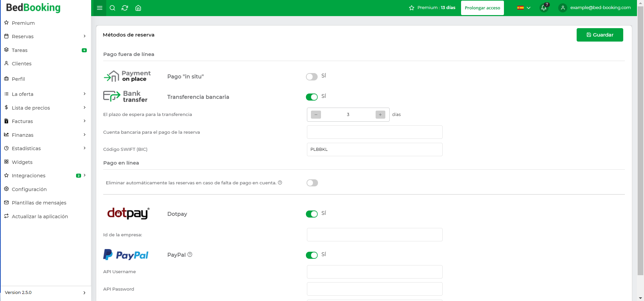Click the PayPal API Username field
Image resolution: width=644 pixels, height=301 pixels.
(375, 272)
